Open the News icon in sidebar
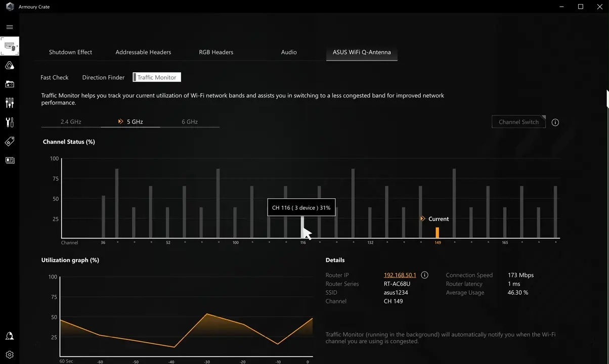 pos(10,160)
